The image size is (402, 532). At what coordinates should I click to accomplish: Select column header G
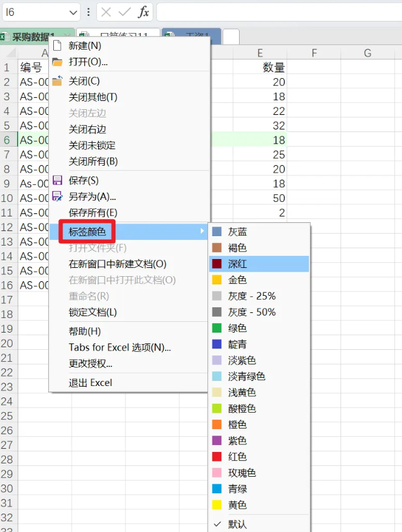coord(367,53)
